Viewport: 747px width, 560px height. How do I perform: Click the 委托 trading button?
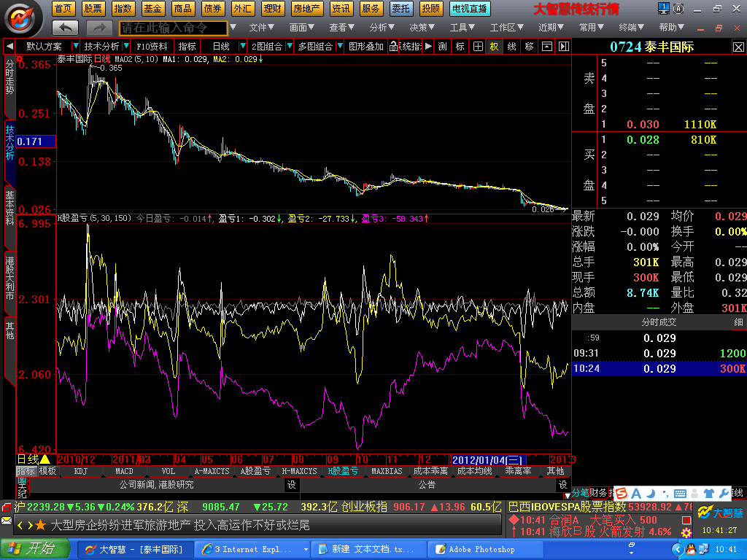pos(400,9)
